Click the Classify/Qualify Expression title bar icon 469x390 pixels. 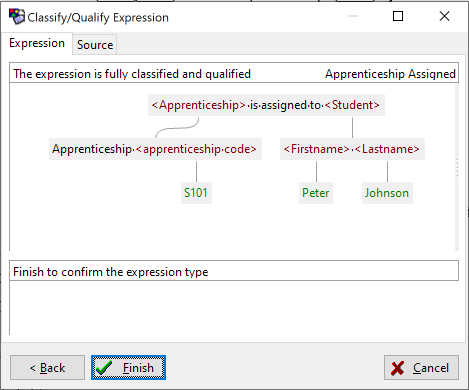point(17,17)
